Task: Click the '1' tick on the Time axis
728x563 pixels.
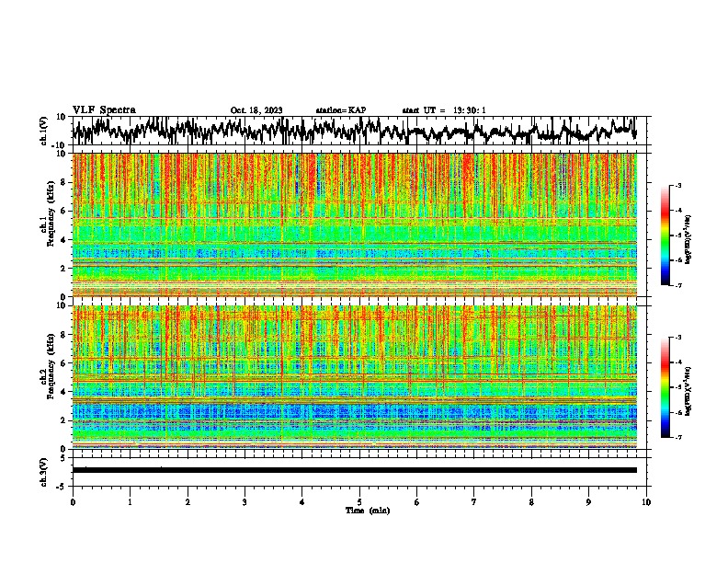Action: point(130,502)
